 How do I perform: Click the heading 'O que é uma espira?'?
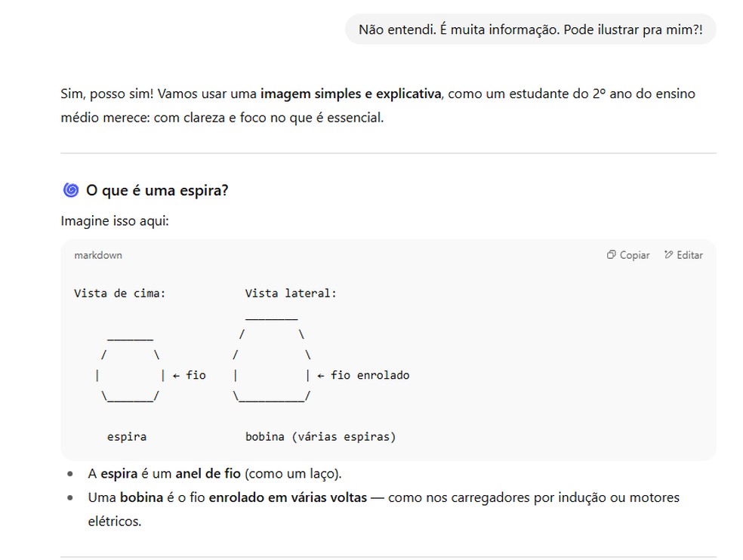coord(157,190)
